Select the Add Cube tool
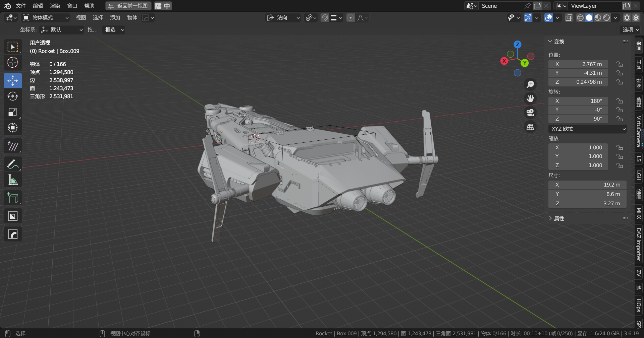 pyautogui.click(x=13, y=198)
